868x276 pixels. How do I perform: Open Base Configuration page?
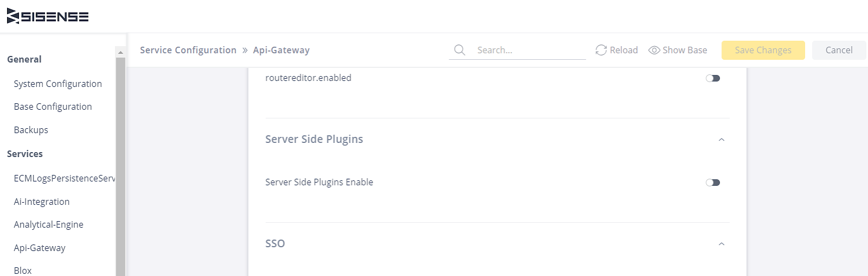coord(53,106)
